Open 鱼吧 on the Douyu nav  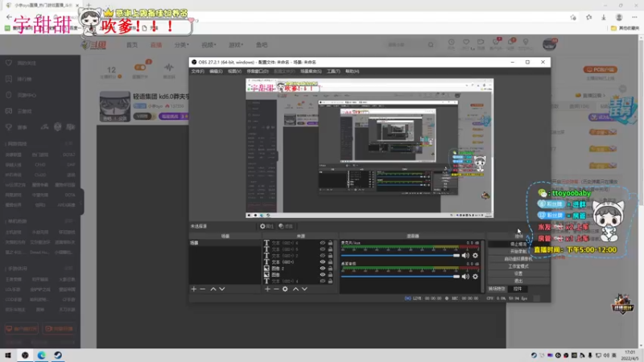[262, 45]
